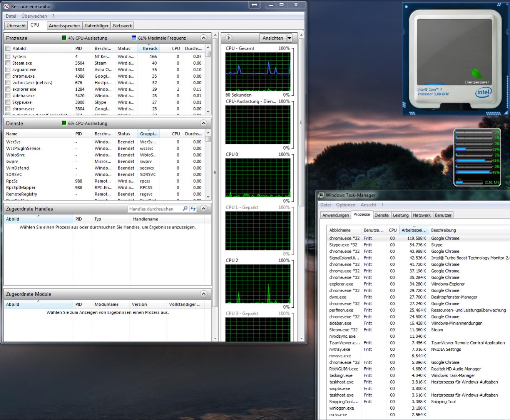The width and height of the screenshot is (510, 420).
Task: Switch to the Übersicht tab
Action: click(x=16, y=26)
